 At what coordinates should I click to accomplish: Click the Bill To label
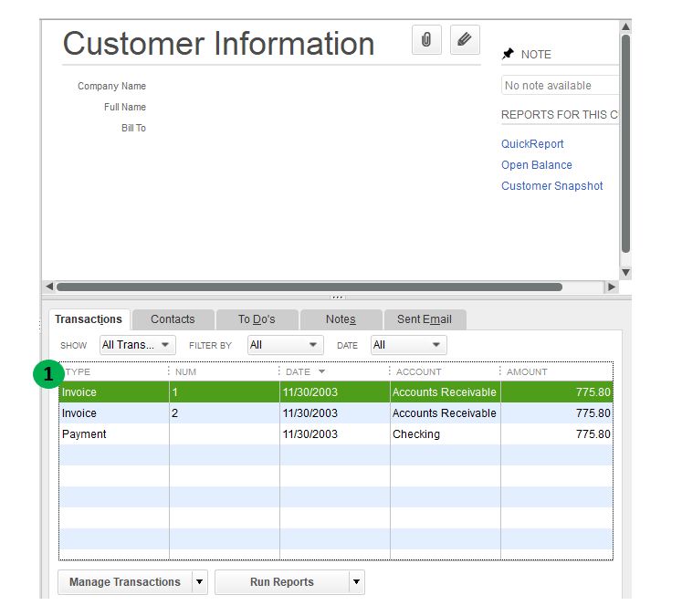click(133, 128)
